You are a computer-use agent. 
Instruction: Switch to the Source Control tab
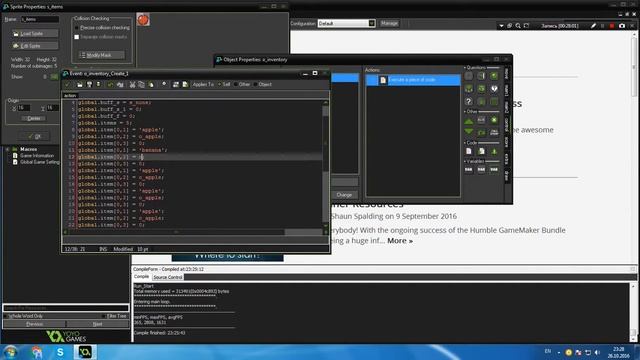(x=168, y=277)
